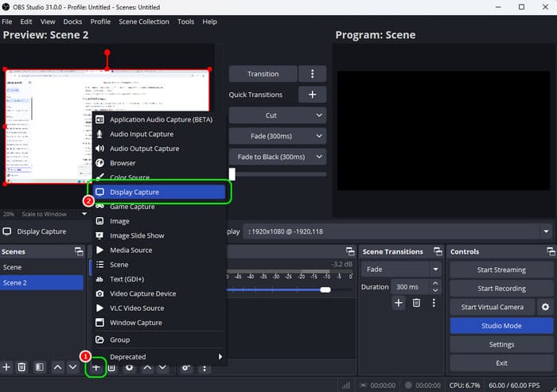Move source up in Sources toolbar
The image size is (557, 392).
click(147, 367)
